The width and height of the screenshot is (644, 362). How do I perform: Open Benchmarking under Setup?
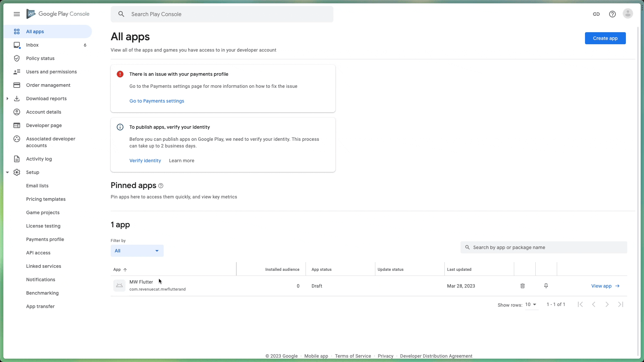point(42,293)
